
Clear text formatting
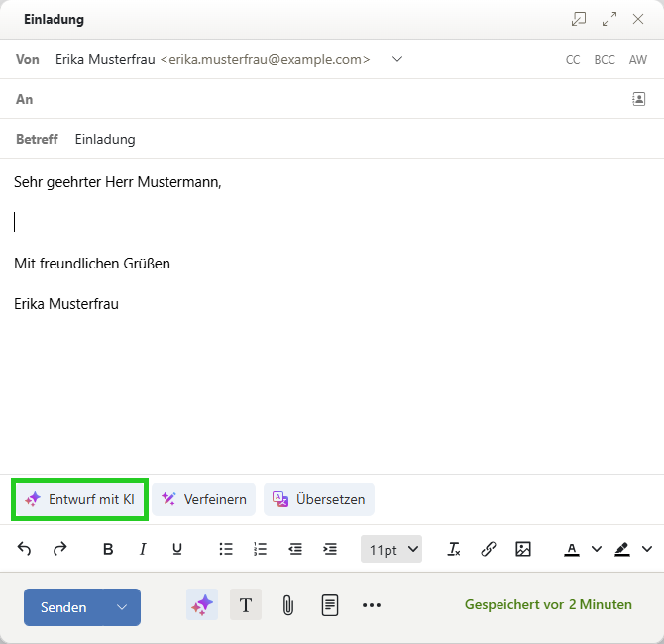point(454,549)
